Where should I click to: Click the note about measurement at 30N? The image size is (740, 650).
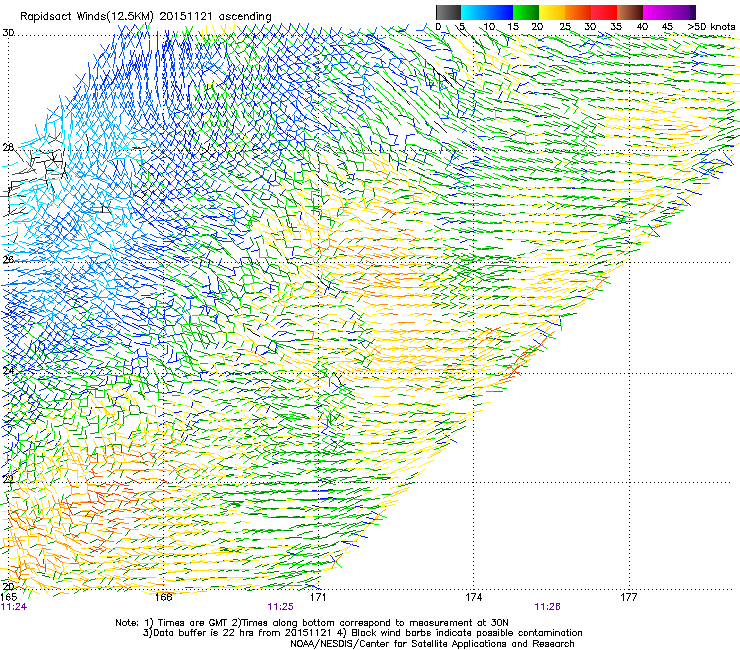click(x=375, y=623)
